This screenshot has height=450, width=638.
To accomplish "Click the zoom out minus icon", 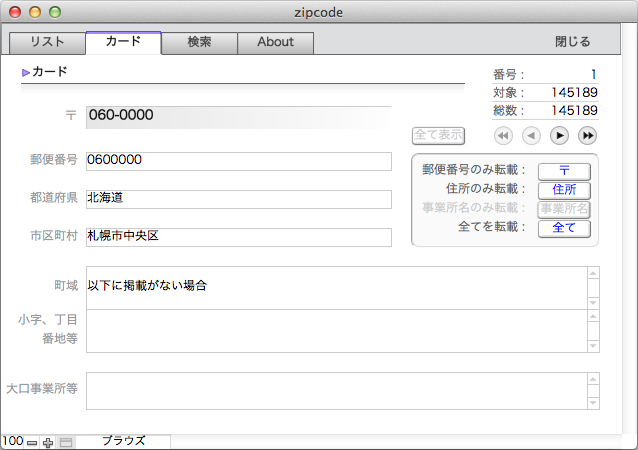I will point(32,441).
